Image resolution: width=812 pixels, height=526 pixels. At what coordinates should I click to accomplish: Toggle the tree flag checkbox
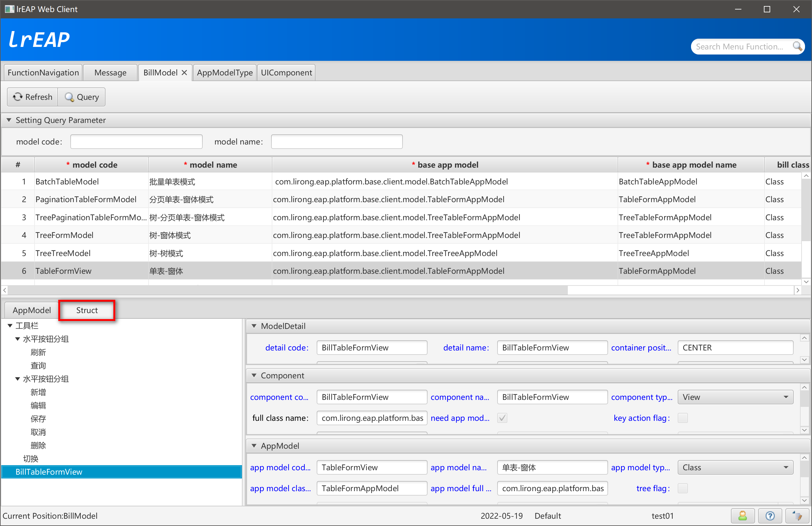pyautogui.click(x=683, y=488)
